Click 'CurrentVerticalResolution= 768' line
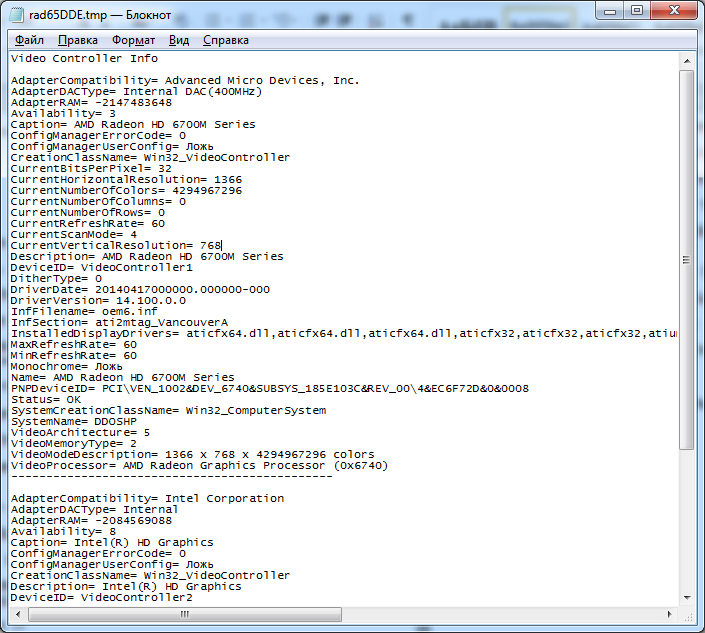This screenshot has height=633, width=705. coord(116,245)
